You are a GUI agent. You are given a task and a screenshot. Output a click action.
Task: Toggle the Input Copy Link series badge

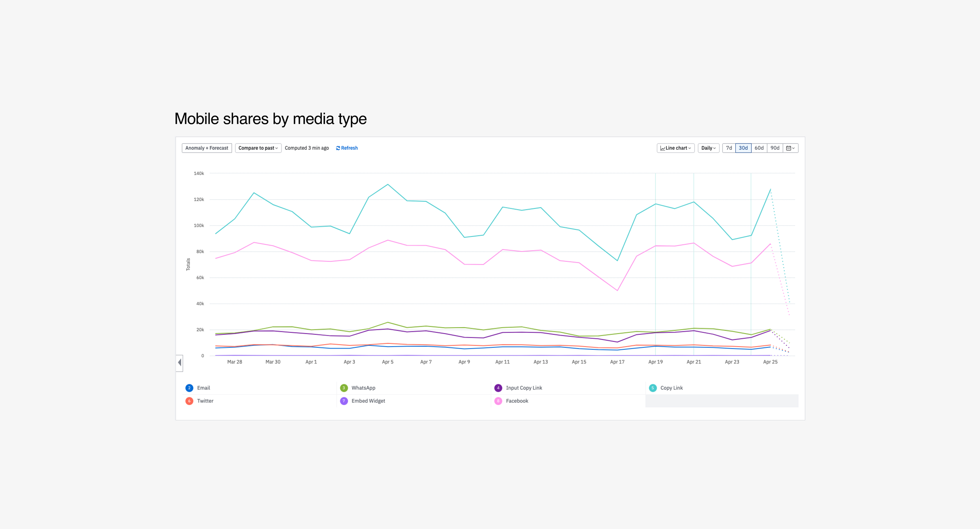(x=498, y=388)
